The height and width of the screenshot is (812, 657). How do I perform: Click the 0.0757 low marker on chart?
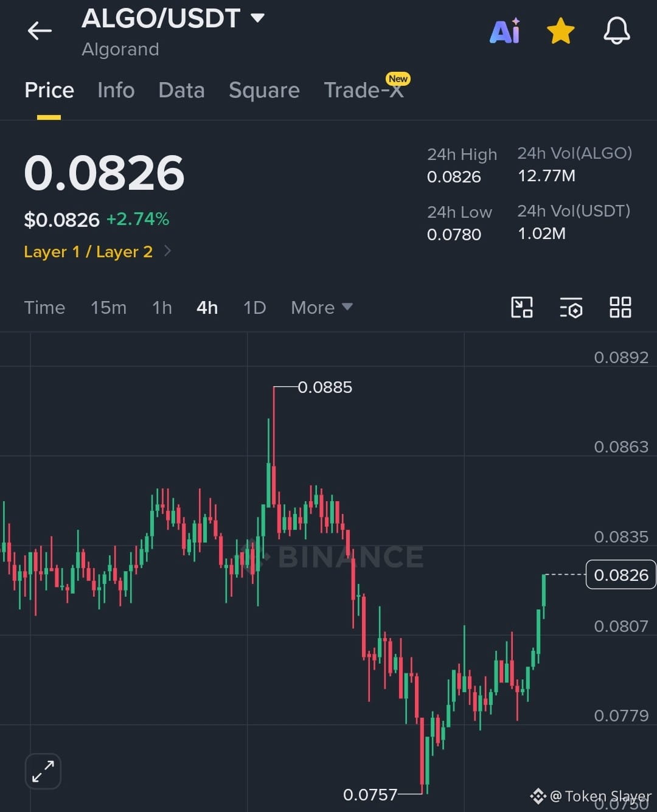click(370, 794)
